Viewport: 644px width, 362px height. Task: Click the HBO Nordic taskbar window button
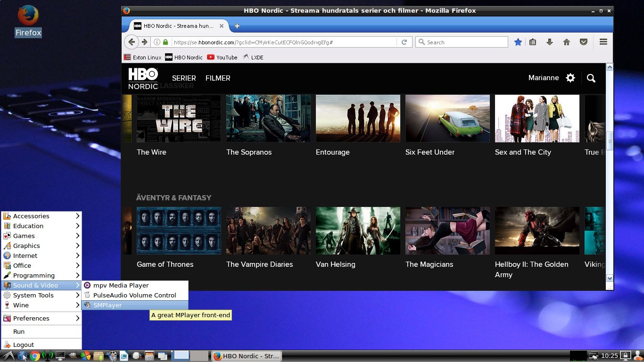246,356
